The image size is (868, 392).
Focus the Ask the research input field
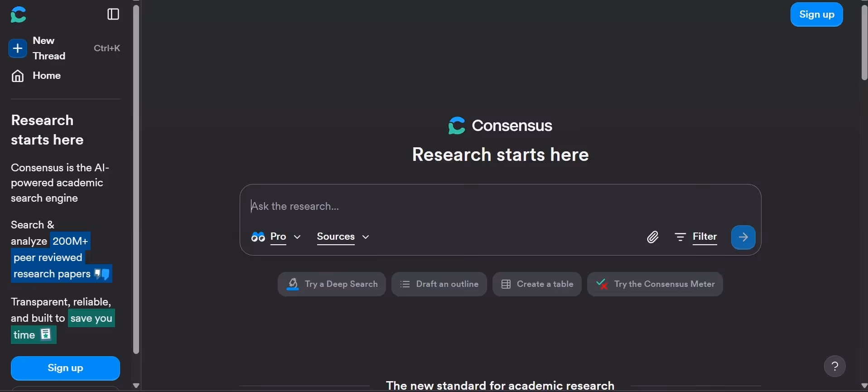[500, 206]
